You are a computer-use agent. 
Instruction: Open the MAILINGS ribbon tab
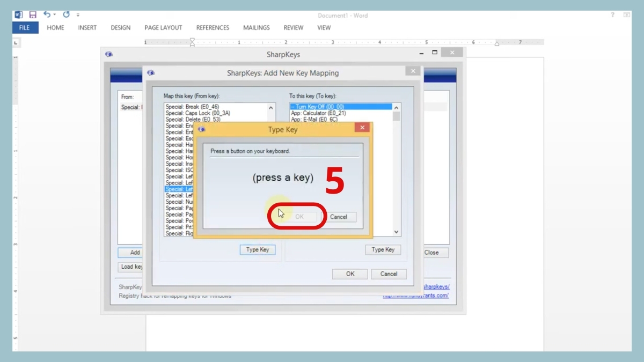tap(257, 28)
